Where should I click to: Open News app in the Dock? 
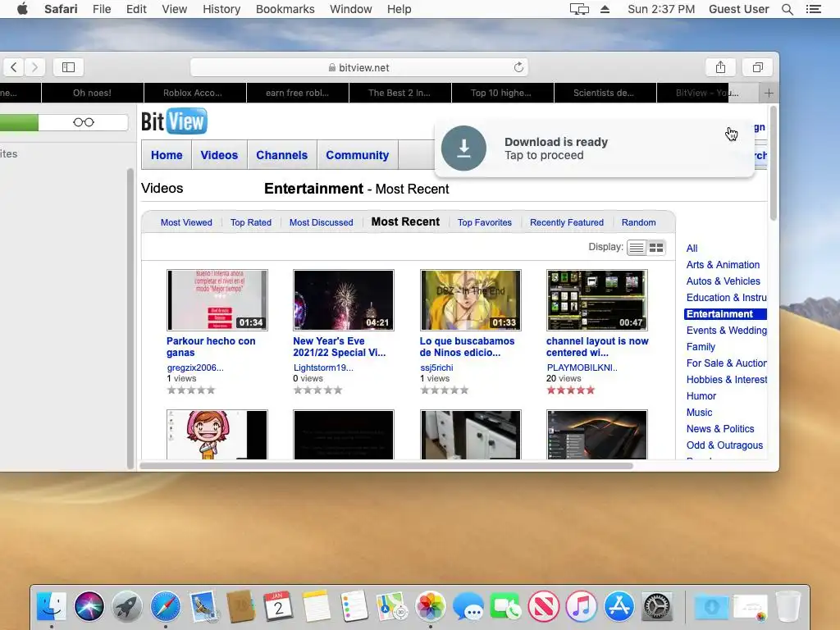tap(543, 606)
